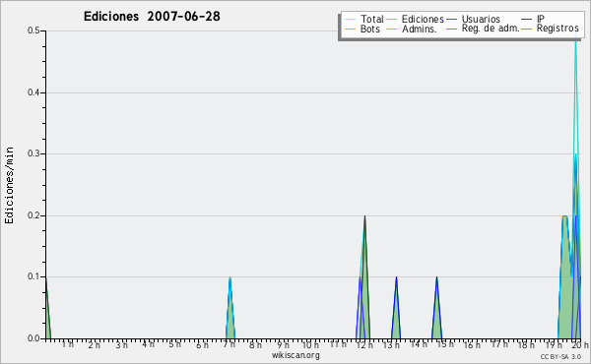Screen dimensions: 591x364
Task: Click the 19 h tick label
Action: tap(553, 344)
